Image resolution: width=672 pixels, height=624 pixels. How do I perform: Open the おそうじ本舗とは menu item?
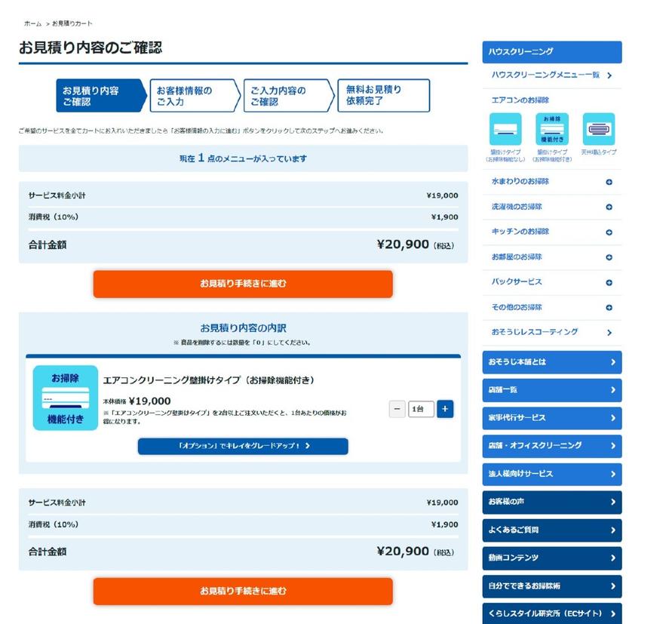tap(551, 362)
